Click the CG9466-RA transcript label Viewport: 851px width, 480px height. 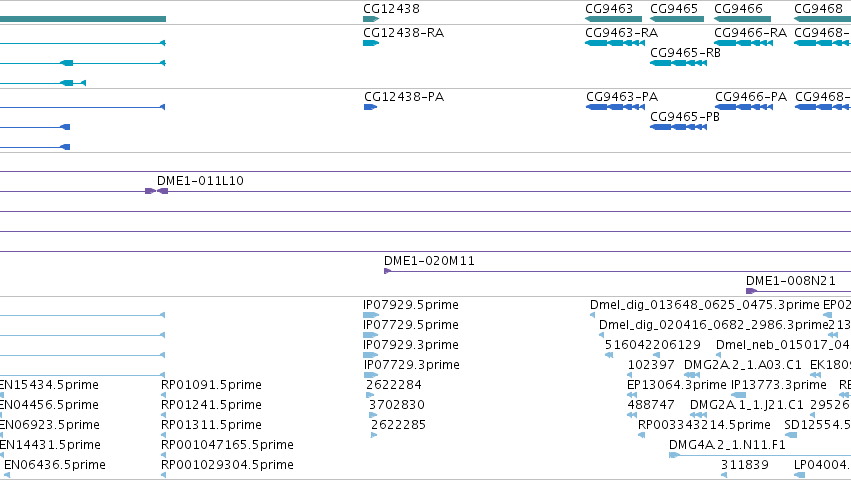(x=751, y=33)
